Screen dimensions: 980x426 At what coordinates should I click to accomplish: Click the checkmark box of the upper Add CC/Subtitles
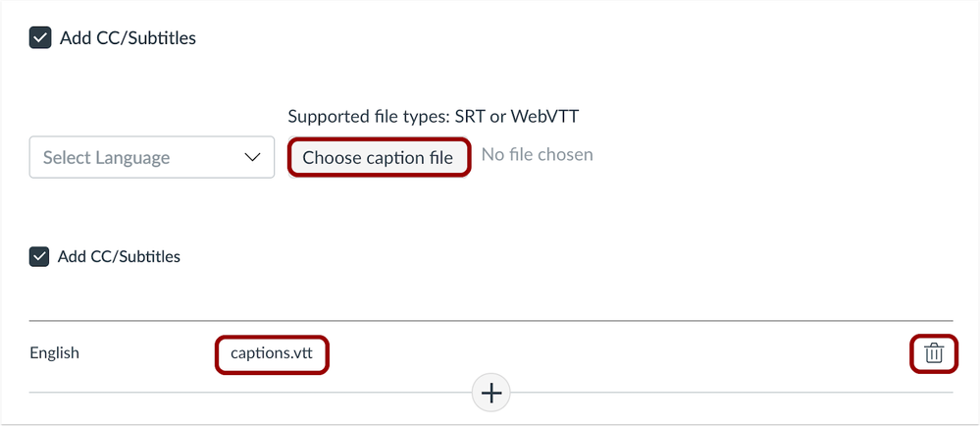(40, 38)
